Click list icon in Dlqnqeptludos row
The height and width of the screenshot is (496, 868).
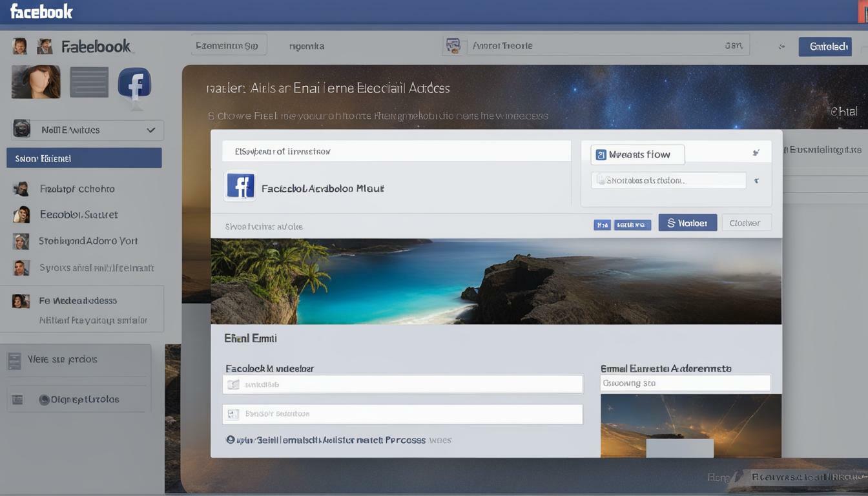(17, 400)
